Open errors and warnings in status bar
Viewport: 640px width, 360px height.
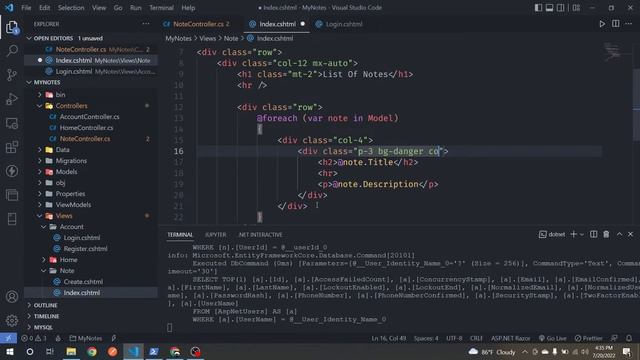pyautogui.click(x=34, y=338)
